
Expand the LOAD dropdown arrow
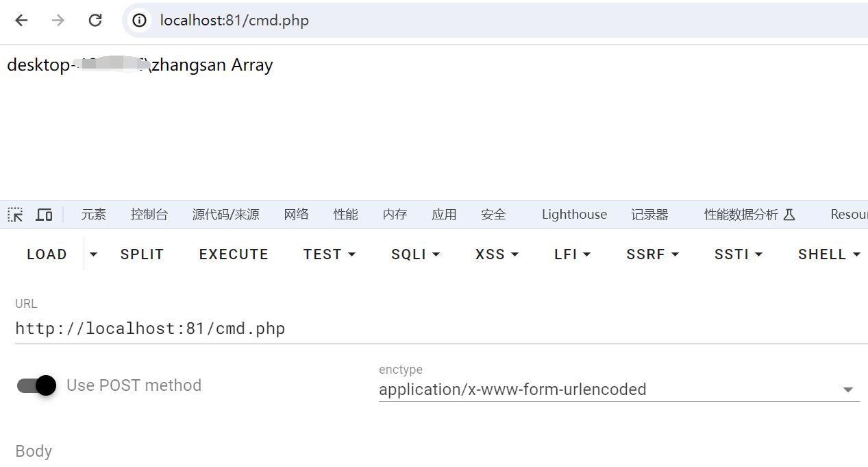click(94, 254)
